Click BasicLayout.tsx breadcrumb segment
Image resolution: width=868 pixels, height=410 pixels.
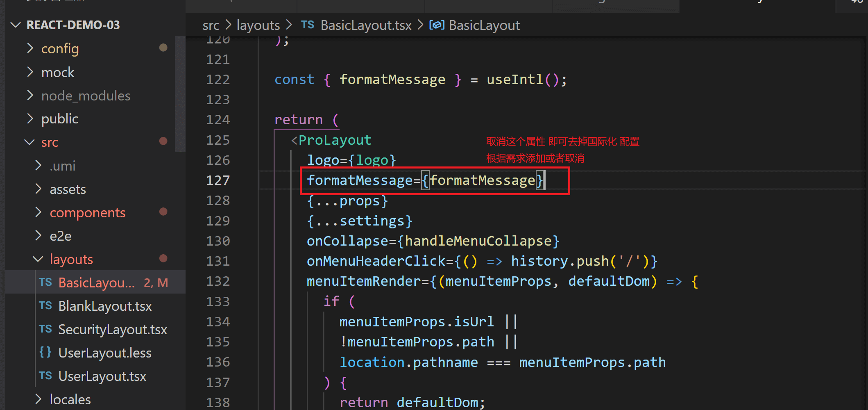pos(366,26)
